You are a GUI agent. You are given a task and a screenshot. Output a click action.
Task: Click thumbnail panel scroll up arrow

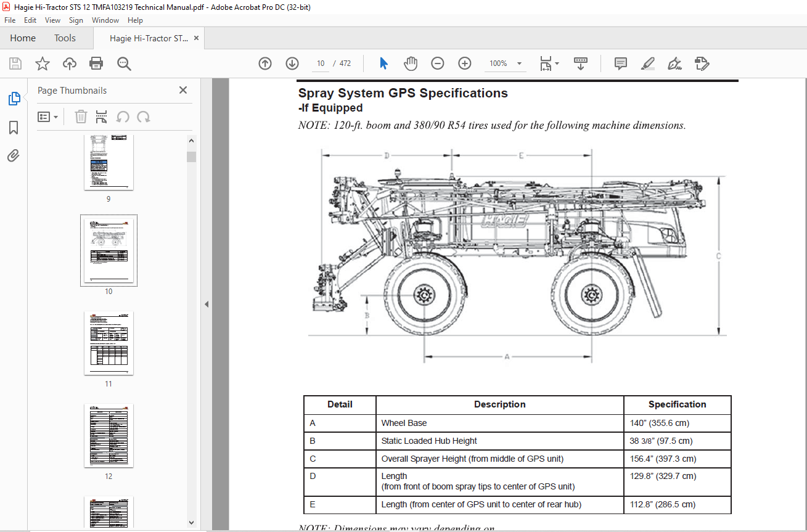pyautogui.click(x=191, y=141)
